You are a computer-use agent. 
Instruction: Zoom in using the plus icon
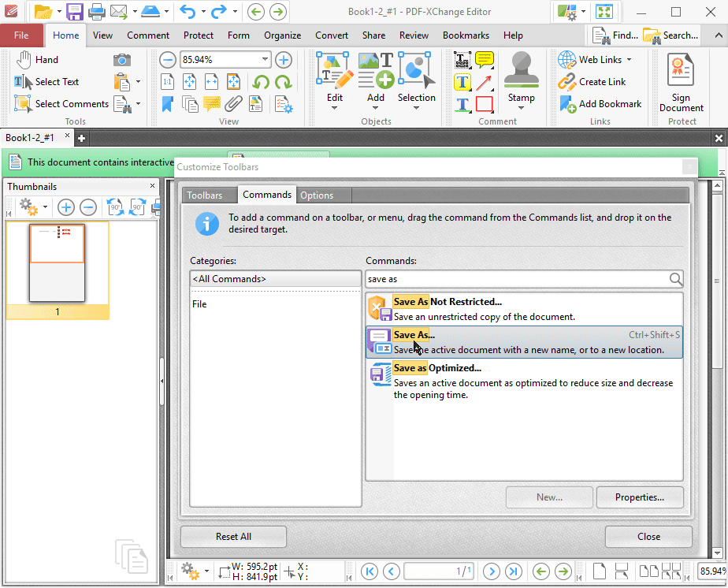pos(283,59)
